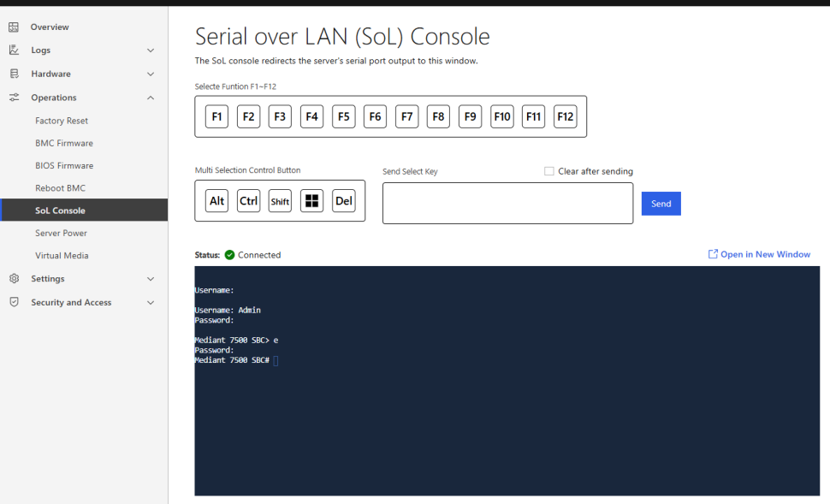Image resolution: width=830 pixels, height=504 pixels.
Task: Click the Logs label in sidebar
Action: tap(41, 50)
